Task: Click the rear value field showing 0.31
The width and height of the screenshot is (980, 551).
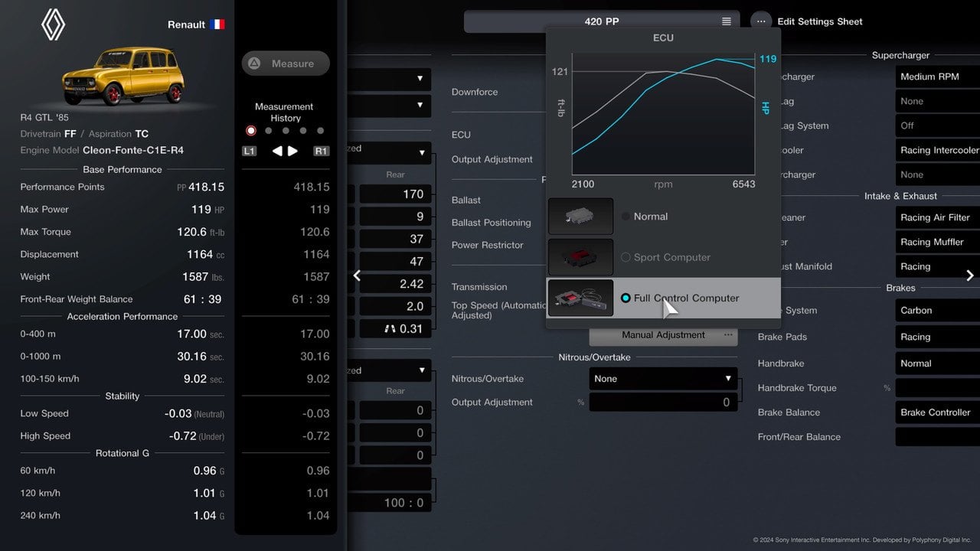Action: 395,329
